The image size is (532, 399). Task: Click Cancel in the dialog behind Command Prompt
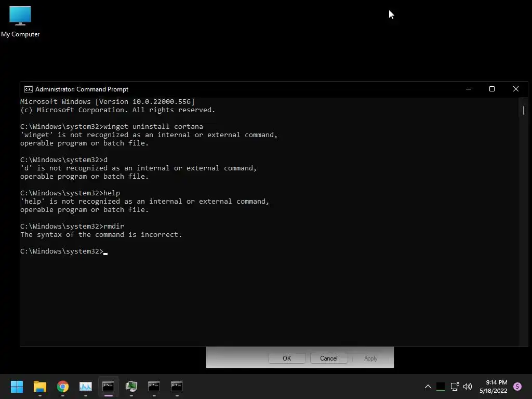(329, 358)
